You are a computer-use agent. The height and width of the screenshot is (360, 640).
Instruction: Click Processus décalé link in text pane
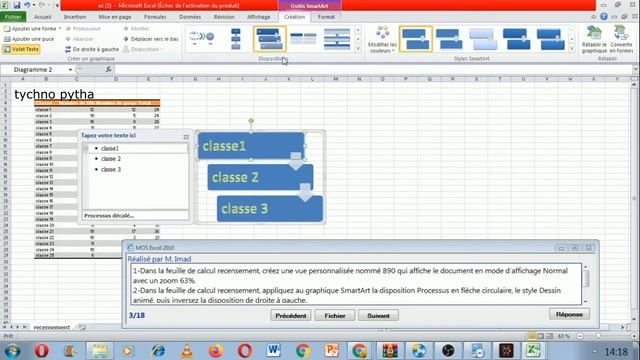pos(109,216)
